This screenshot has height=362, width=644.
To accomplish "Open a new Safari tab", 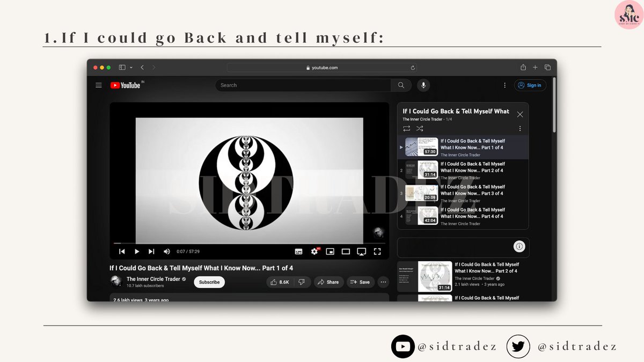I will pos(535,68).
